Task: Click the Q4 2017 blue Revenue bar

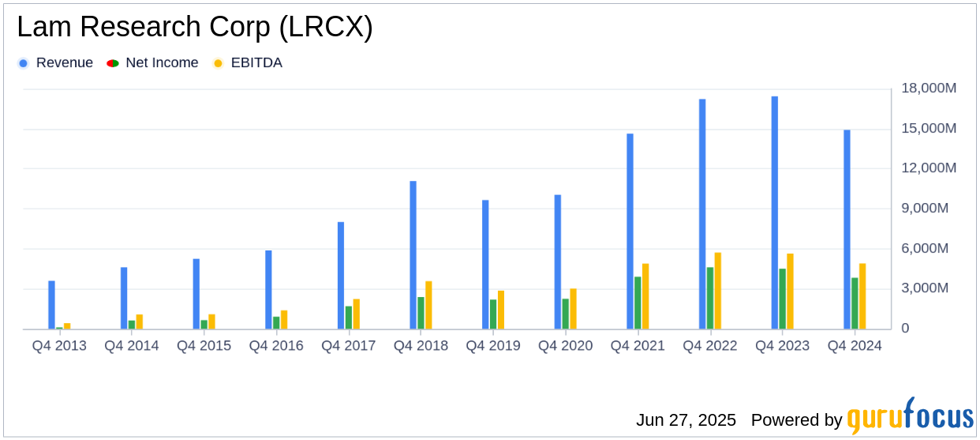Action: tap(341, 276)
